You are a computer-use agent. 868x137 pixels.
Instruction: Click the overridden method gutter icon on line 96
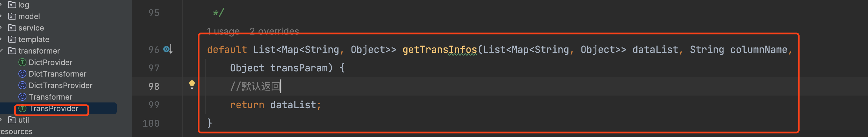pos(168,49)
